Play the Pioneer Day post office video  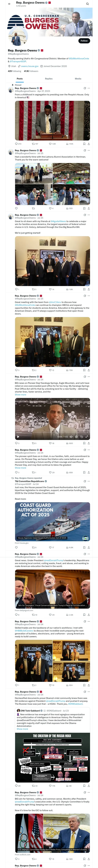click(x=18, y=437)
